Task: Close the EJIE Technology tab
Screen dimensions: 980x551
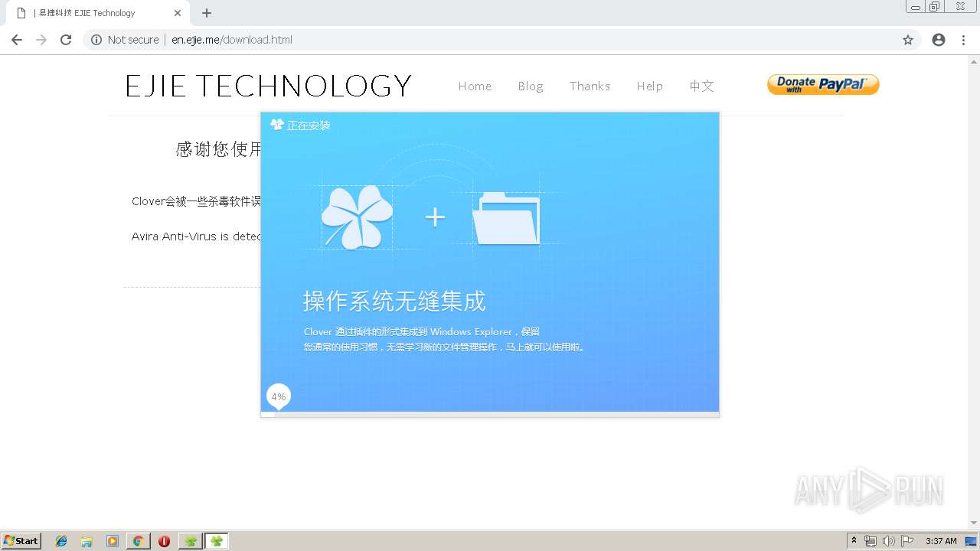Action: (178, 13)
